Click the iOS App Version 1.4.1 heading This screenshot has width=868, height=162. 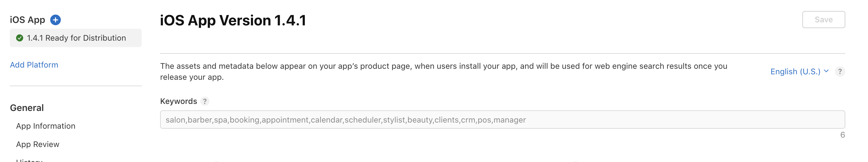point(233,20)
